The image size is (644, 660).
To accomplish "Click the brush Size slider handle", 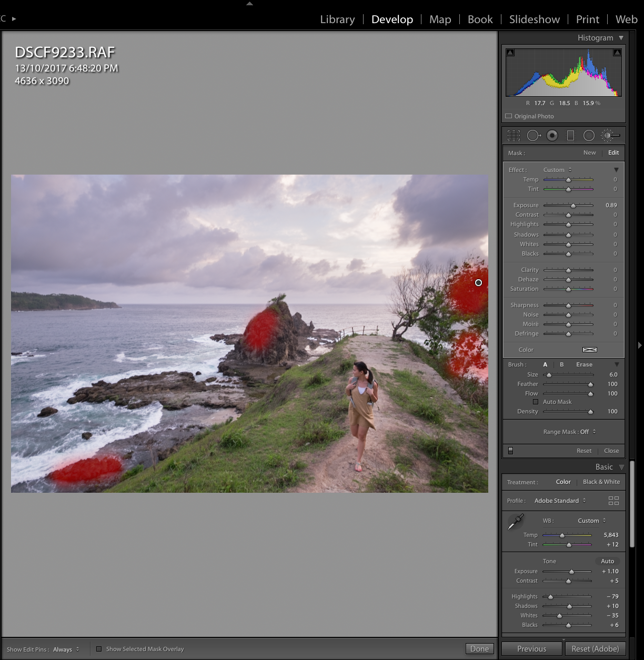I will pyautogui.click(x=549, y=374).
